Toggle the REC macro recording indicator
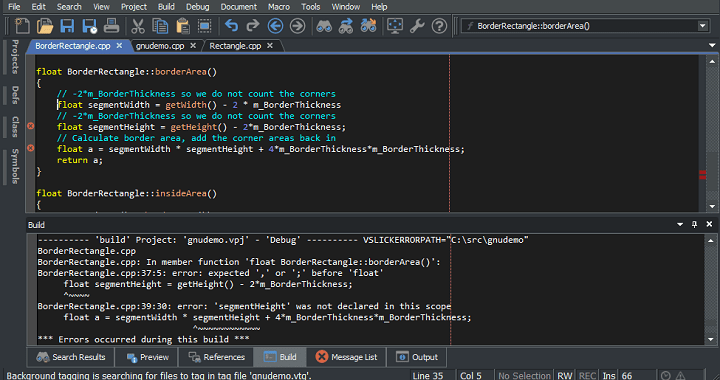This screenshot has height=380, width=720. coord(587,375)
